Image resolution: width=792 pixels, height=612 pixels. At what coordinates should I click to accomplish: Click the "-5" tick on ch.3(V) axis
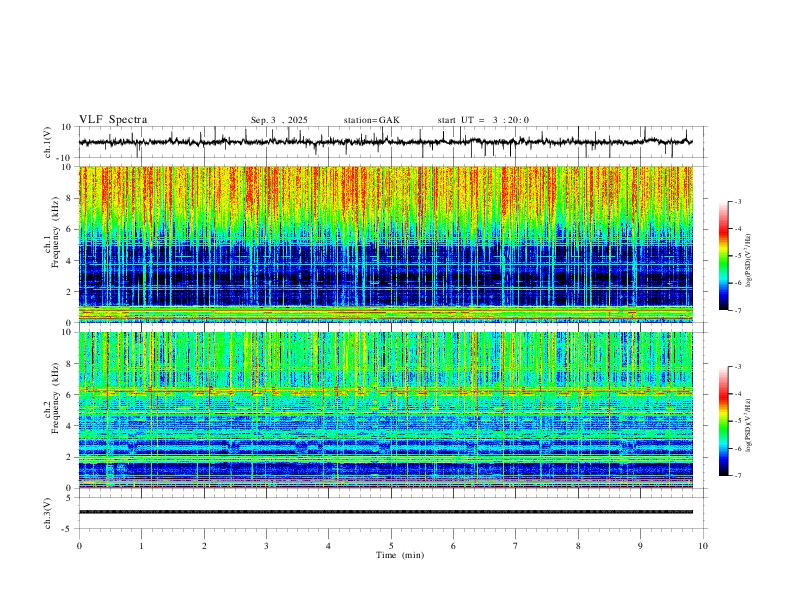click(x=68, y=529)
